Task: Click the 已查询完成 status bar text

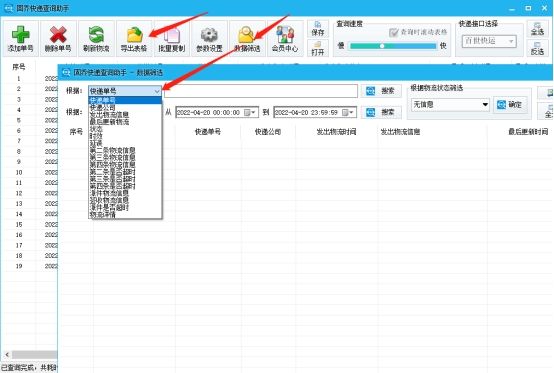Action: (x=29, y=368)
